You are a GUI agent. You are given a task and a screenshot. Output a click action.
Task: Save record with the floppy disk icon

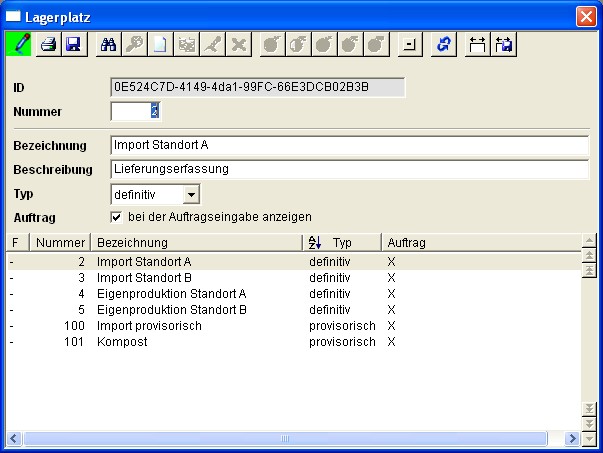coord(74,45)
